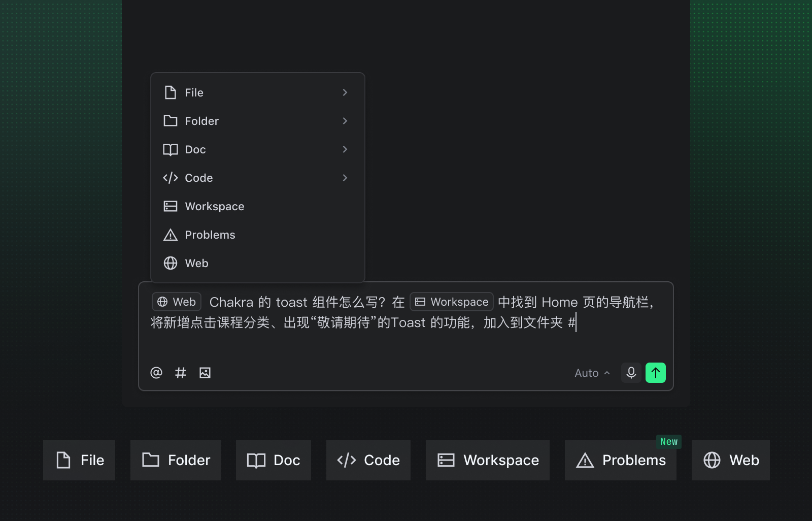Expand the Folder submenu in popup

[345, 121]
